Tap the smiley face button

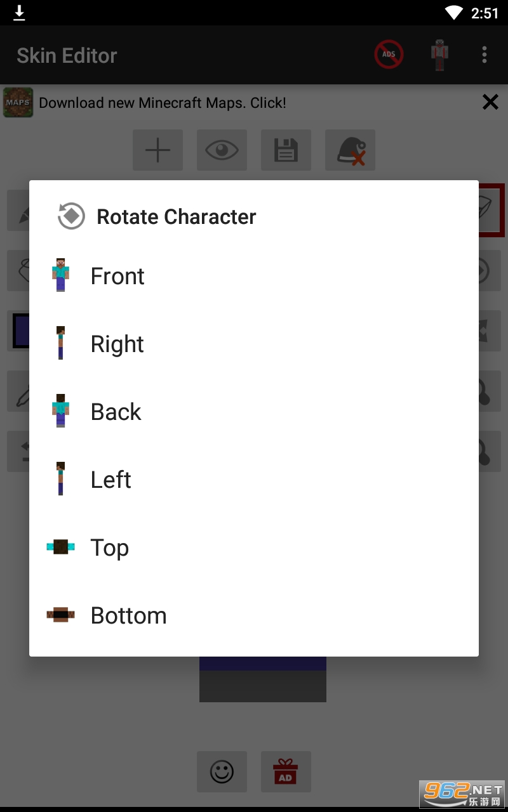point(222,771)
